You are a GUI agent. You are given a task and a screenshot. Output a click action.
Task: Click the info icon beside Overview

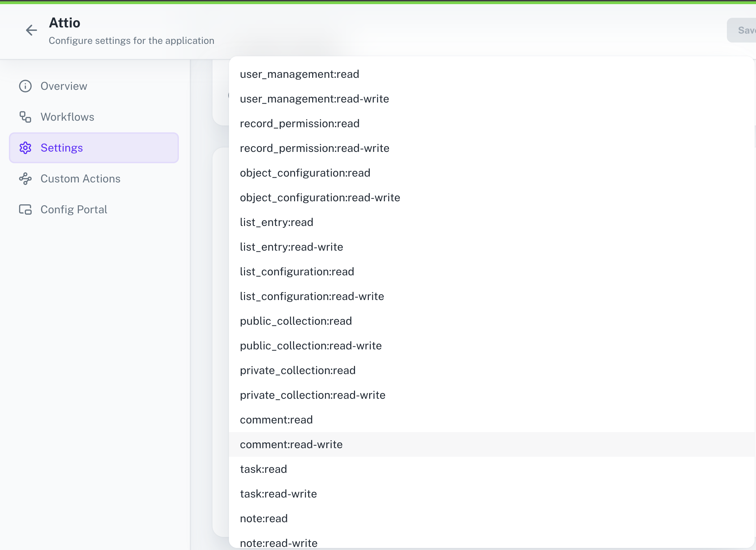pos(25,86)
